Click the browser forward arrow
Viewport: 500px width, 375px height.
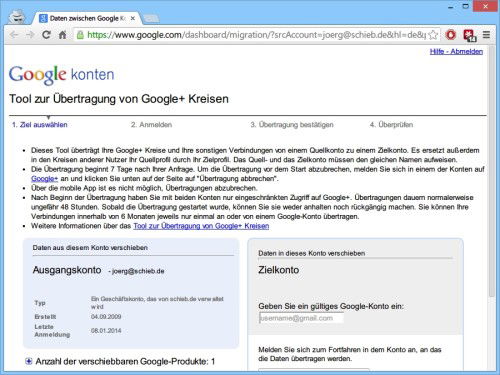(x=30, y=35)
